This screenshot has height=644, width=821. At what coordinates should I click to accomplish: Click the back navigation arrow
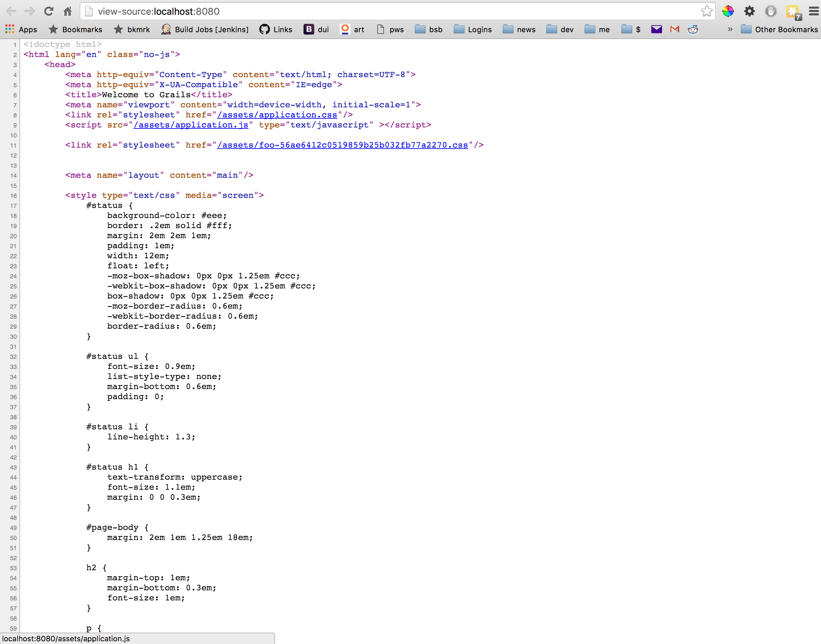11,11
